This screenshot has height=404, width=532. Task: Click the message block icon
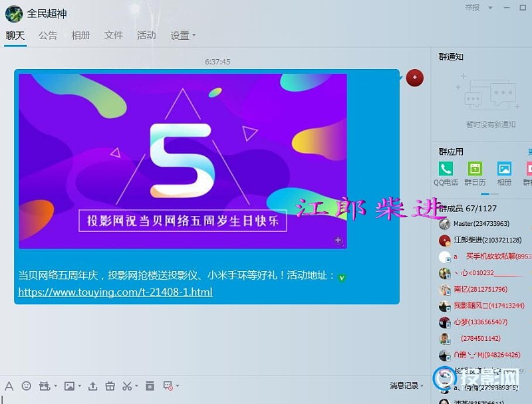point(168,385)
